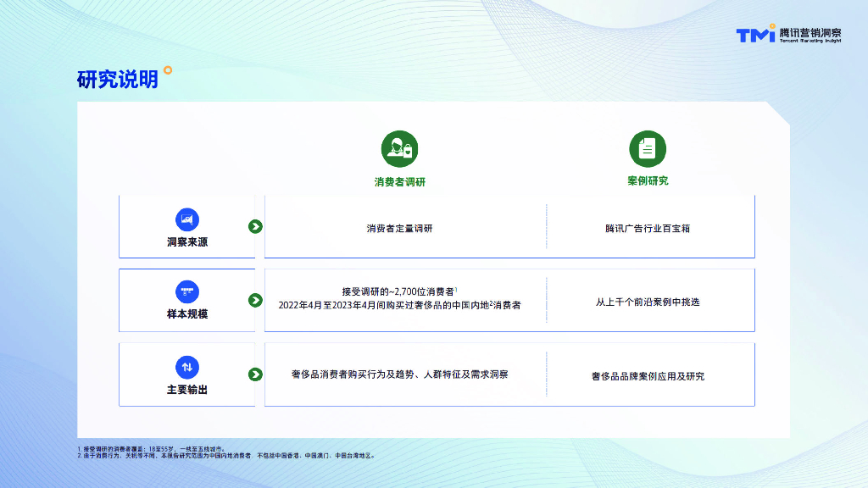Select the 案例研究 column heading
The height and width of the screenshot is (488, 868).
648,181
